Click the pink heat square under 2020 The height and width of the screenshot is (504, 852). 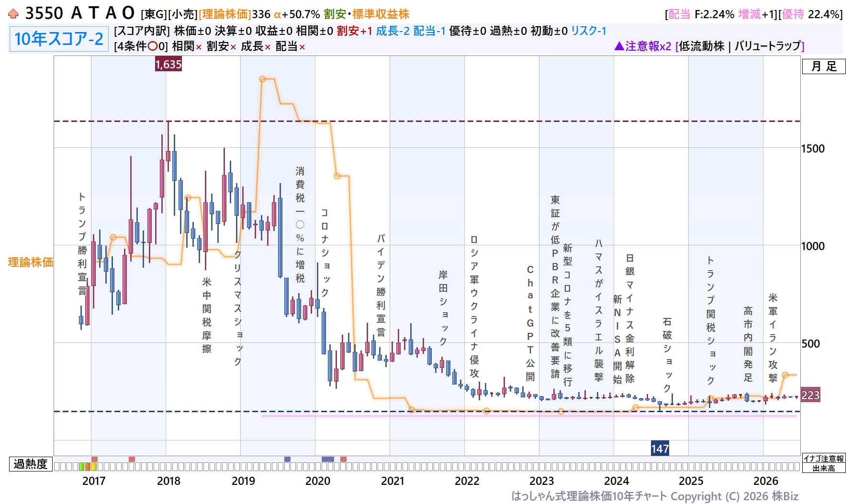point(343,459)
